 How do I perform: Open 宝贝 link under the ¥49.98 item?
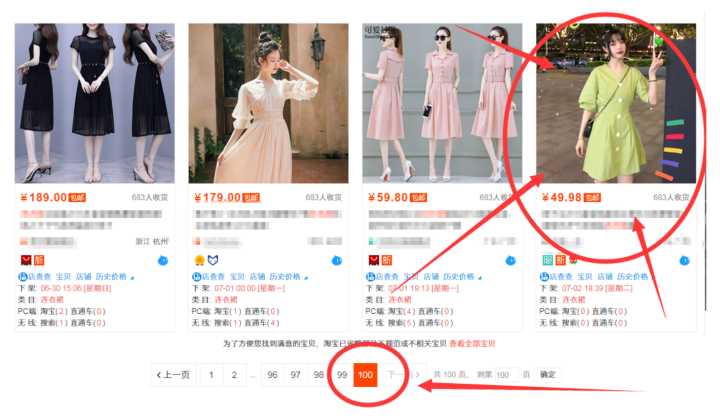coord(585,277)
